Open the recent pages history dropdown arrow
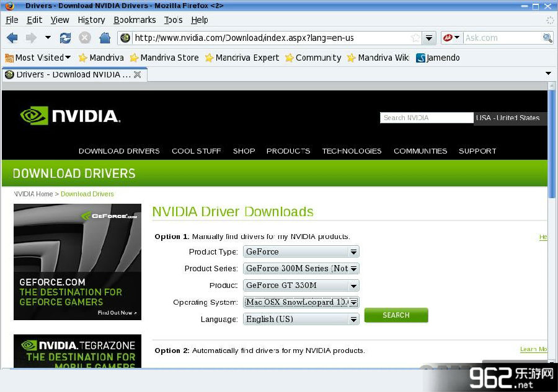This screenshot has height=392, width=558. pos(48,37)
